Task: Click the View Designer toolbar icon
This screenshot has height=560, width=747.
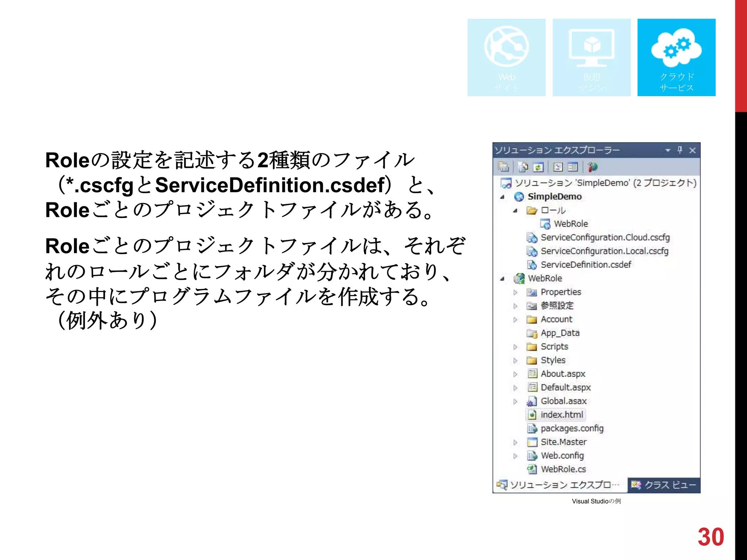Action: click(573, 167)
